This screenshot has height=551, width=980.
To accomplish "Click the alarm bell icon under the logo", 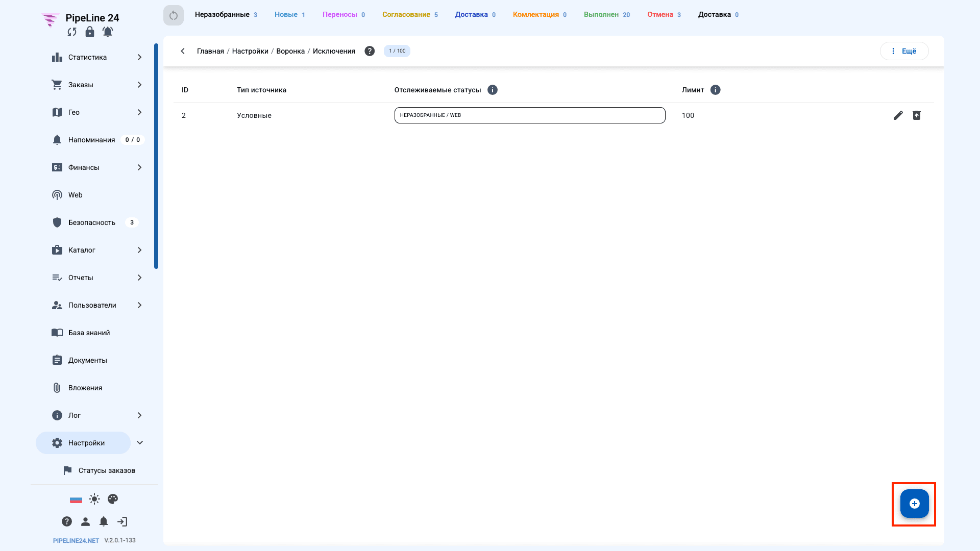I will tap(107, 32).
